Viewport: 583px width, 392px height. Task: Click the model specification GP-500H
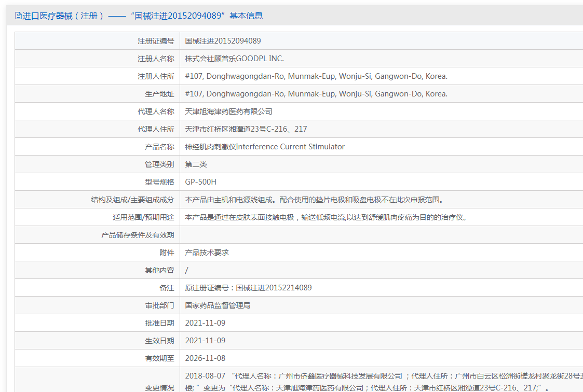point(200,182)
